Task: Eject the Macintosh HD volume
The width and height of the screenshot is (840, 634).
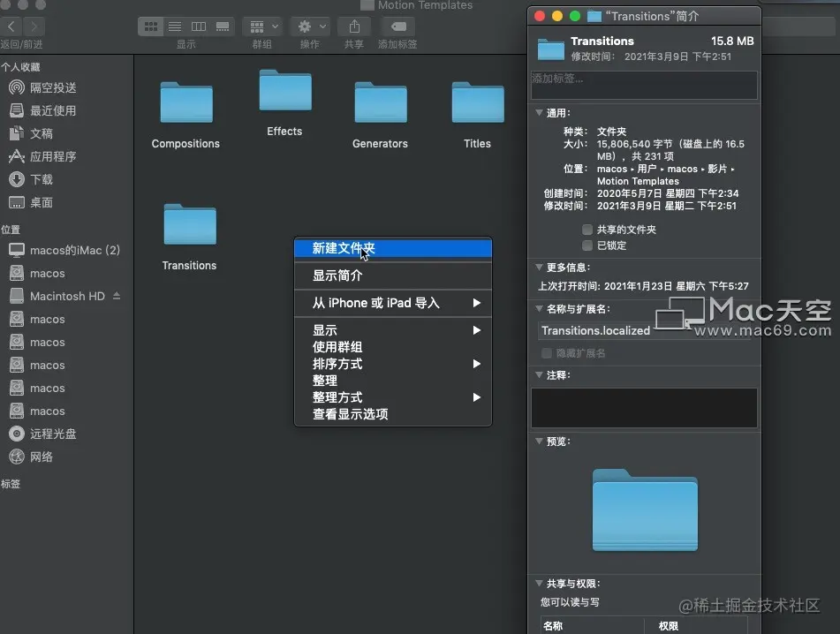Action: pyautogui.click(x=117, y=296)
